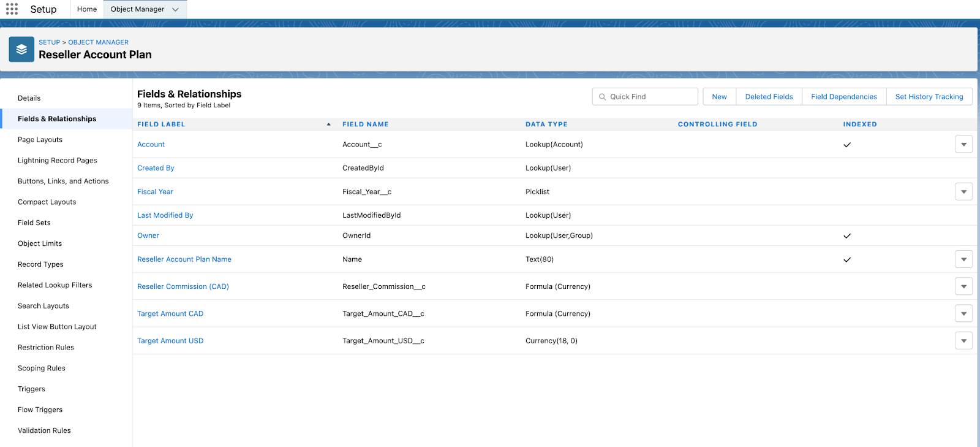Sort by the Data Type column header
Viewport: 980px width, 447px height.
coord(546,124)
